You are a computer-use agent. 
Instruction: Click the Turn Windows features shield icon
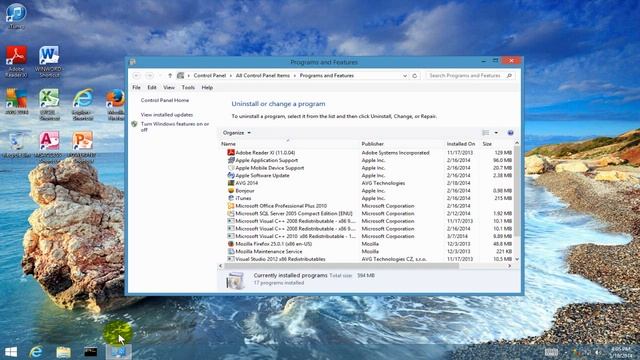134,124
